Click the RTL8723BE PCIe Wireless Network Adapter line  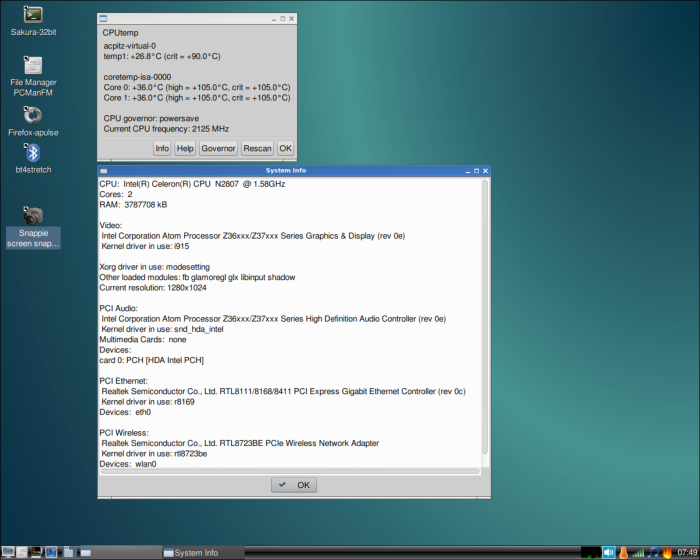(240, 443)
